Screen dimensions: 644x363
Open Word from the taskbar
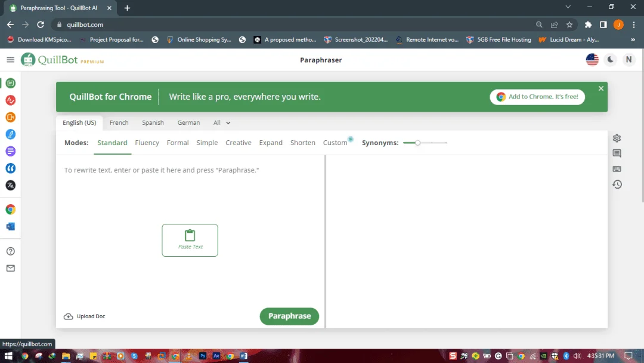point(243,356)
